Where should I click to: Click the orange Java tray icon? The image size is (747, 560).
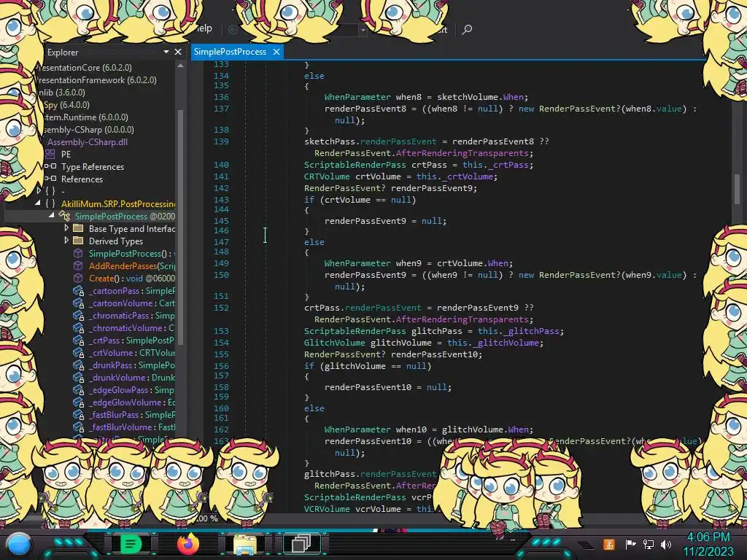point(609,544)
